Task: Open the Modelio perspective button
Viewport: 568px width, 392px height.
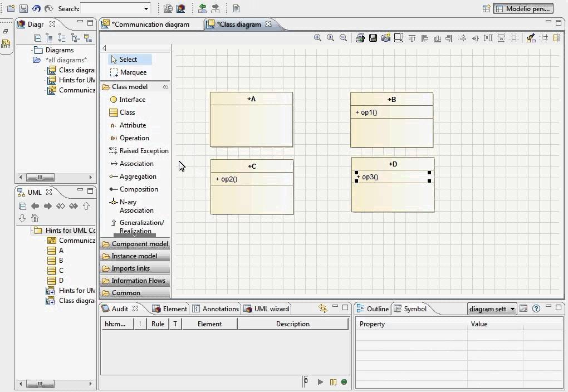Action: coord(523,9)
